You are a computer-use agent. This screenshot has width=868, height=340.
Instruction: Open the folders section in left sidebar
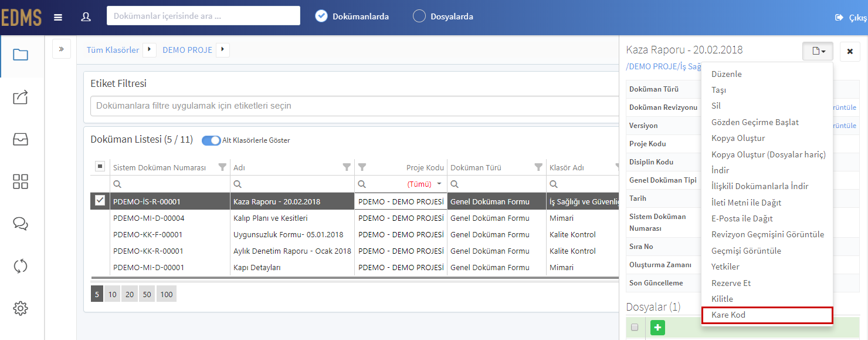(x=21, y=55)
